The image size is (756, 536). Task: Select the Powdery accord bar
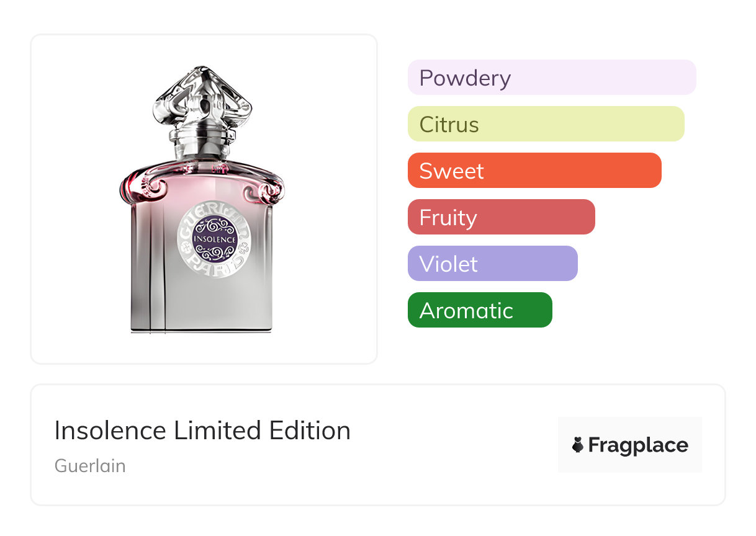pos(551,78)
